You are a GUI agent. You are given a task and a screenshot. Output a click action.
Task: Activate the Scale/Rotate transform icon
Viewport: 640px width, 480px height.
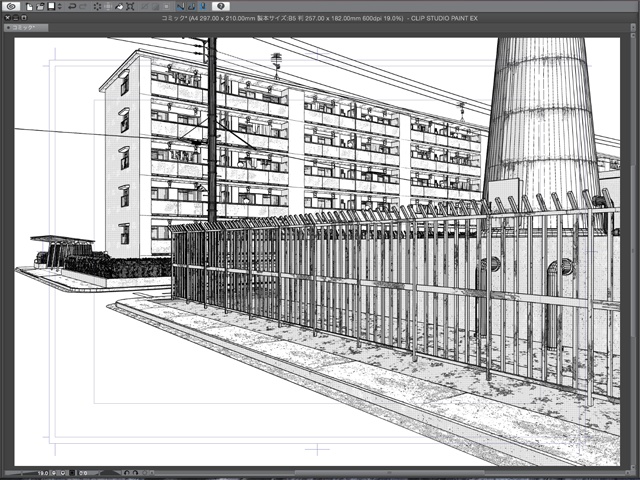(130, 7)
